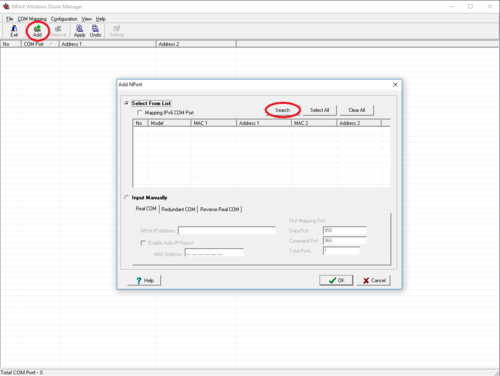Click main window No column header
Image resolution: width=500 pixels, height=376 pixels.
click(x=11, y=44)
